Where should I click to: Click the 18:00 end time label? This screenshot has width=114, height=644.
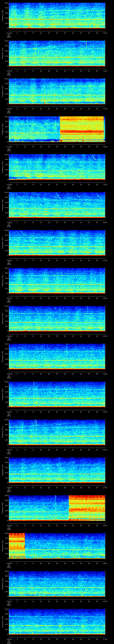point(105,147)
